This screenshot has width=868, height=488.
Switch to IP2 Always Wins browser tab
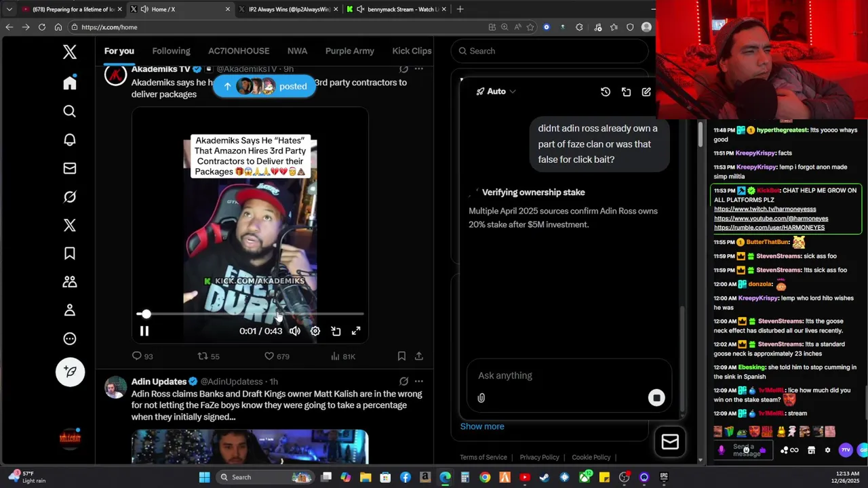pos(288,9)
